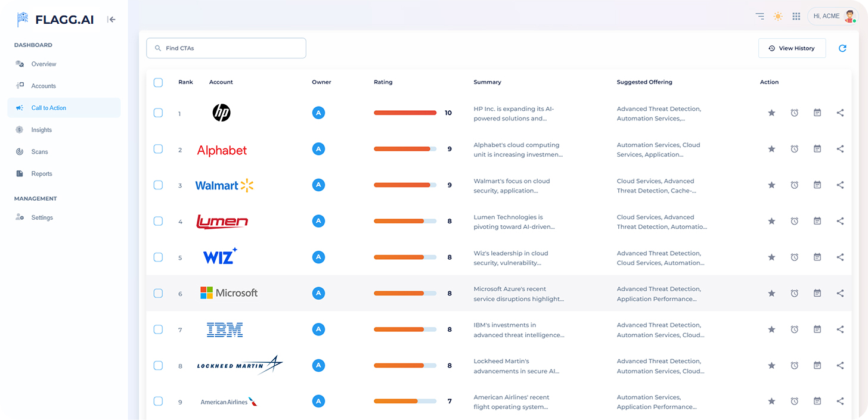Share the Microsoft row
Image resolution: width=868 pixels, height=420 pixels.
pos(840,293)
